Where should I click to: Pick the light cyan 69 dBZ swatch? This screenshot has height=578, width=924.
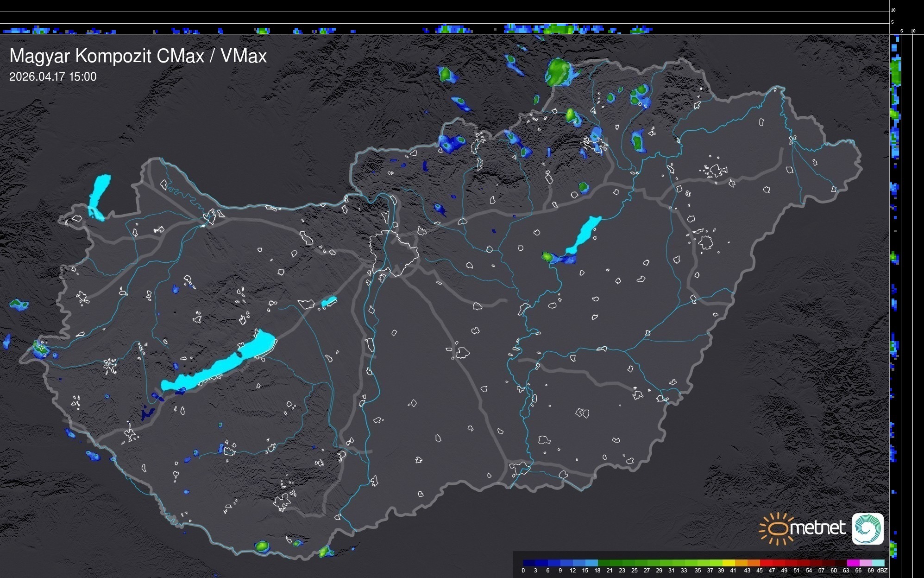click(878, 563)
